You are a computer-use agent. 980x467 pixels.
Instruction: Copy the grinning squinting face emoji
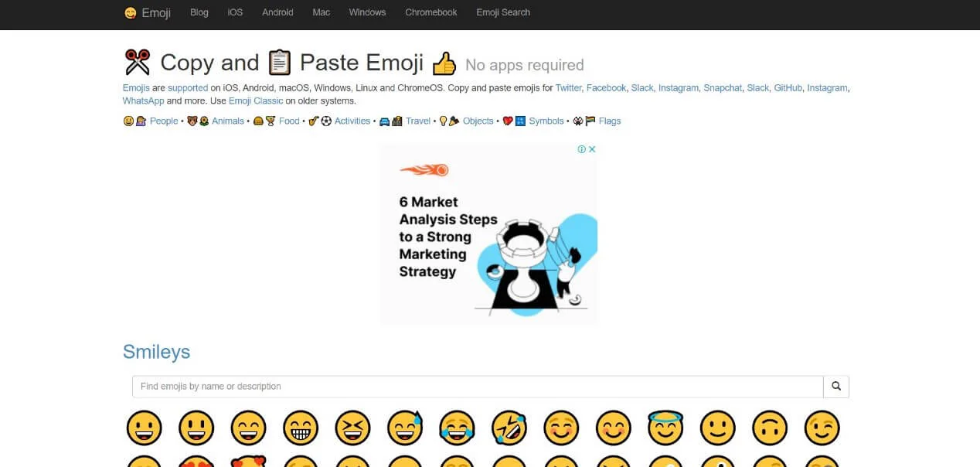coord(352,428)
